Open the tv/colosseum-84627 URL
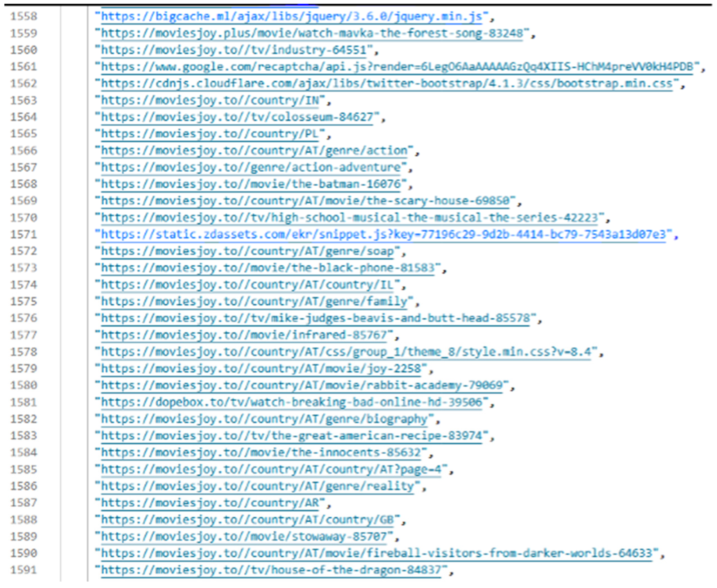 (x=237, y=117)
